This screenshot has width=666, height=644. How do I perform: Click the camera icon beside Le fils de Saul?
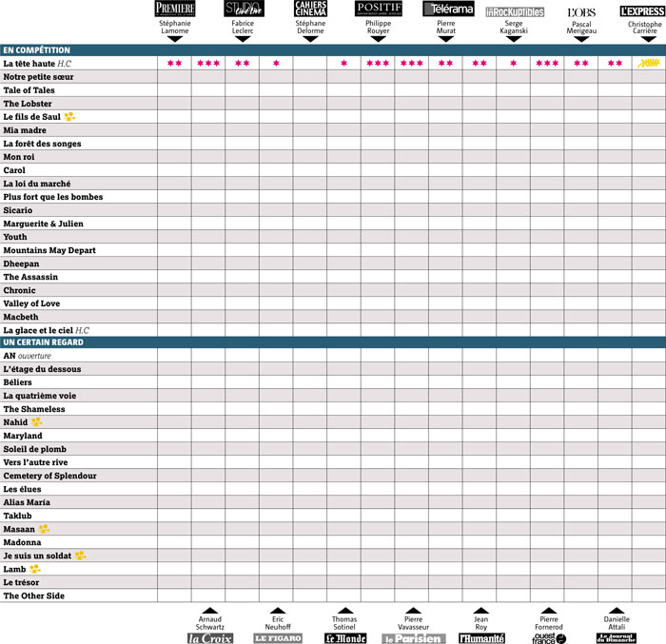click(69, 116)
